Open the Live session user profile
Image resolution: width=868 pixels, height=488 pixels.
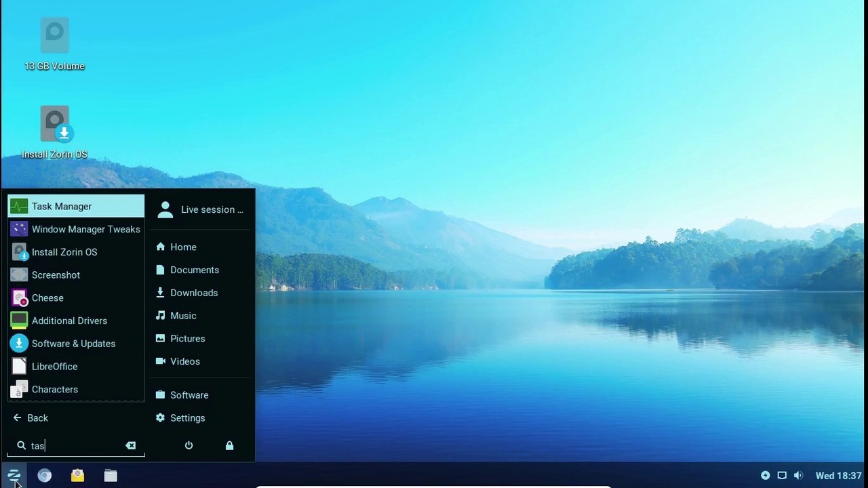pos(200,209)
